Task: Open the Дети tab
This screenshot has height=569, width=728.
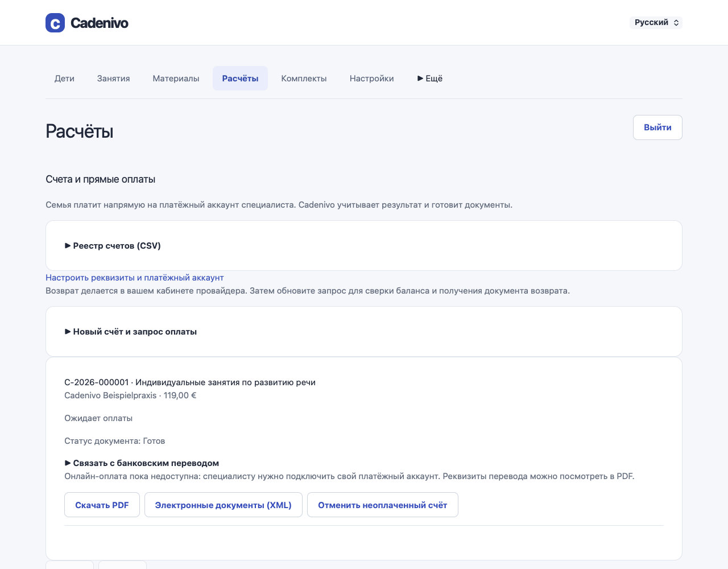Action: [64, 79]
